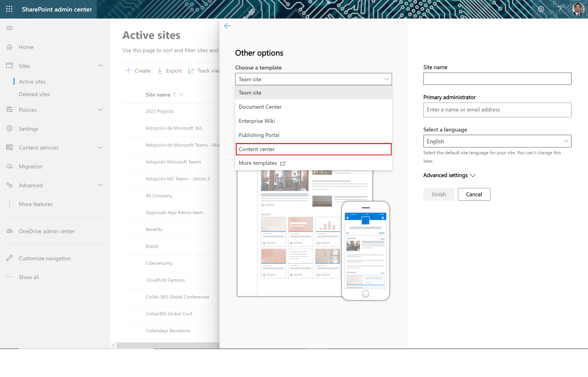This screenshot has width=588, height=377.
Task: Click the back arrow in the Other options panel
Action: click(x=227, y=26)
